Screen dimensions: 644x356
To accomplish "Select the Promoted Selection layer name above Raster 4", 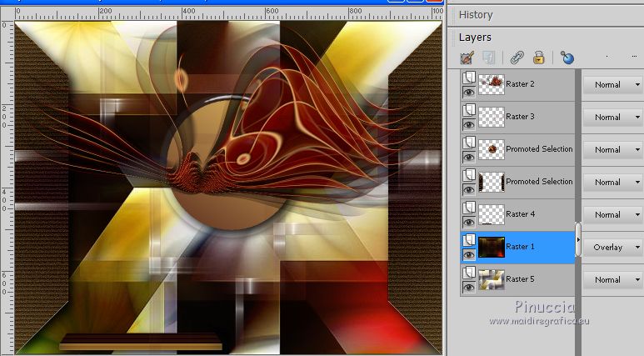I will (539, 181).
